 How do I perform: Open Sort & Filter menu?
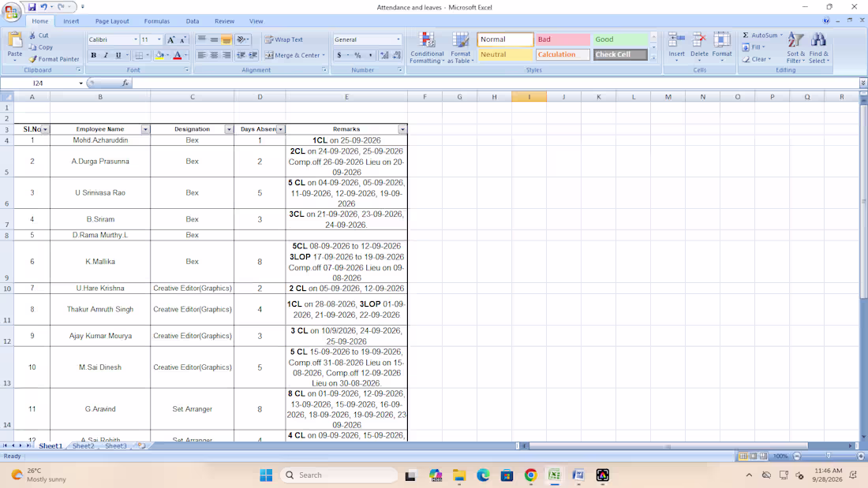coord(795,47)
